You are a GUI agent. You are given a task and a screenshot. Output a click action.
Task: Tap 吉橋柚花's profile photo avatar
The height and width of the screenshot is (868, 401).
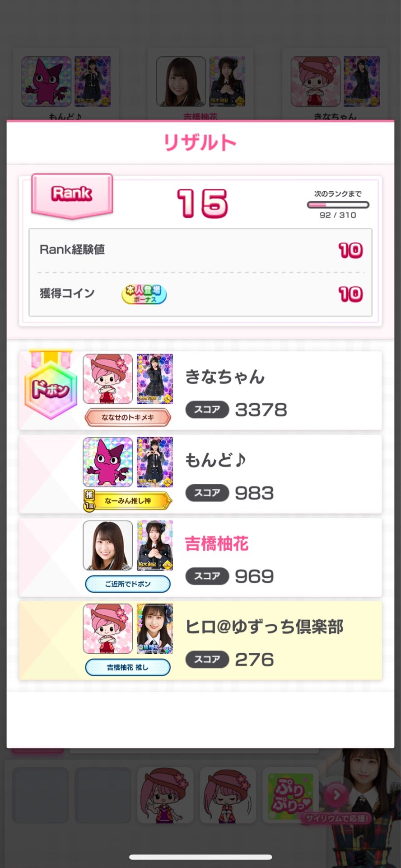108,545
